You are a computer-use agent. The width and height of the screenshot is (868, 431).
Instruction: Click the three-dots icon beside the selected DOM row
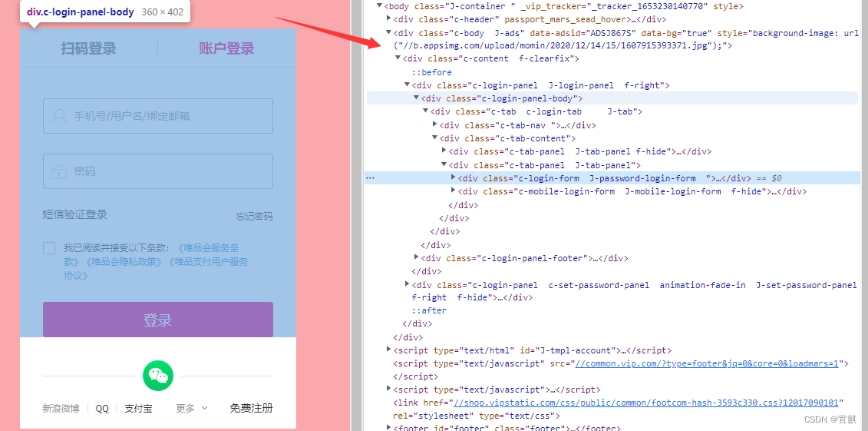[x=371, y=178]
